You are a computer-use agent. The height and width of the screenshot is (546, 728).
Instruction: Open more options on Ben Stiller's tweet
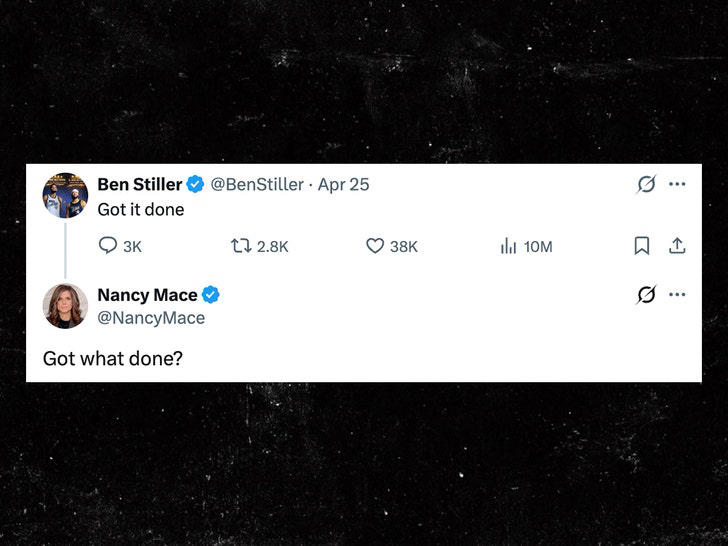[x=677, y=185]
